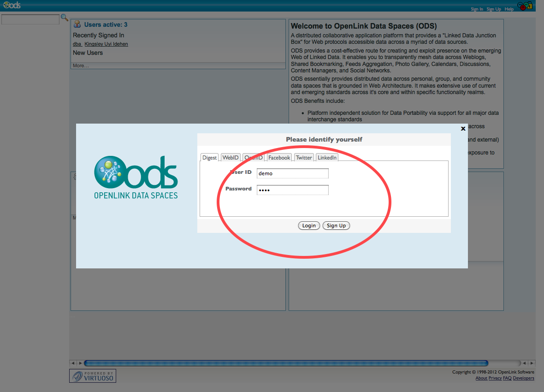Click the magnifying glass search icon
The image size is (544, 392).
point(65,18)
